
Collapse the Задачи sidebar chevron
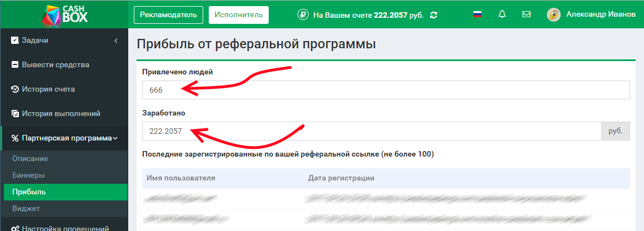pyautogui.click(x=115, y=41)
